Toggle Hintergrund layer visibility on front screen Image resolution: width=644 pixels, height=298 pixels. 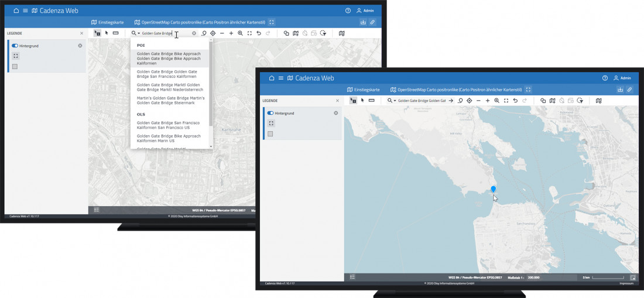tap(270, 113)
